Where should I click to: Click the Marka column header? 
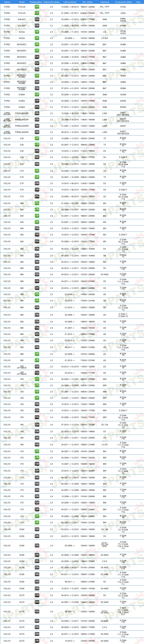(x=7, y=2)
